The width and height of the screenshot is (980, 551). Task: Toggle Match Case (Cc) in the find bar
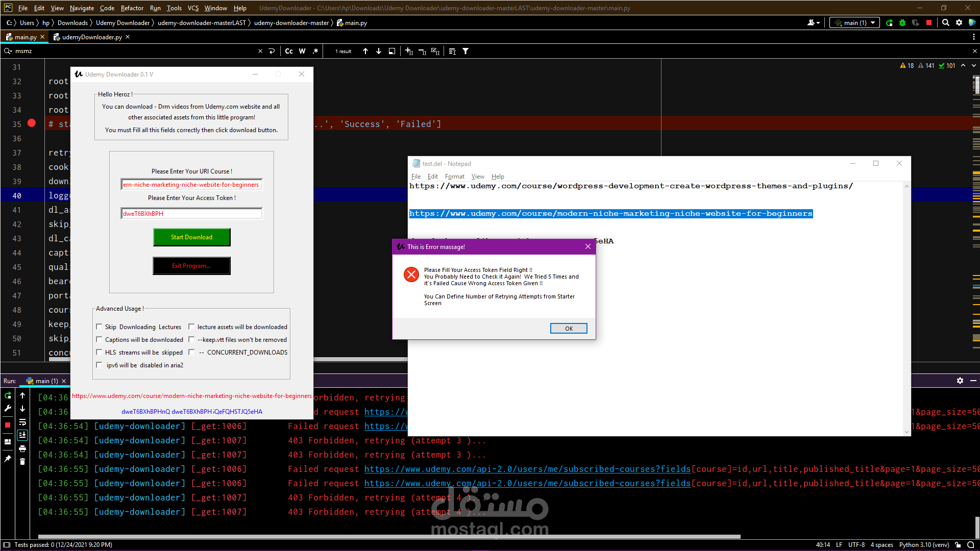point(289,52)
